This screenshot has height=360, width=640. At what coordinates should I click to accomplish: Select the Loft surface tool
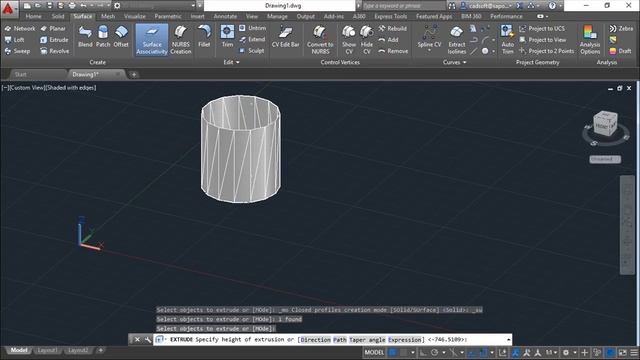click(15, 40)
